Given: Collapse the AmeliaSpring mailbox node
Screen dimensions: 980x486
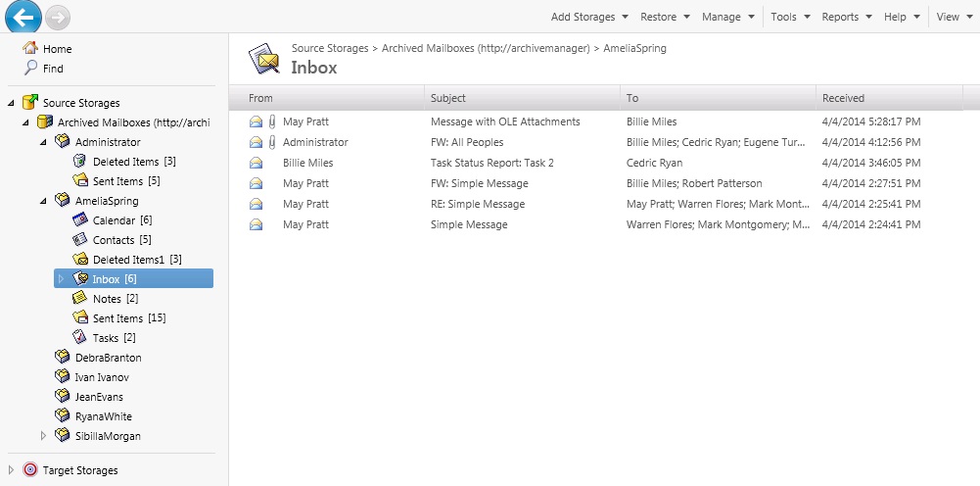Looking at the screenshot, I should pyautogui.click(x=43, y=202).
